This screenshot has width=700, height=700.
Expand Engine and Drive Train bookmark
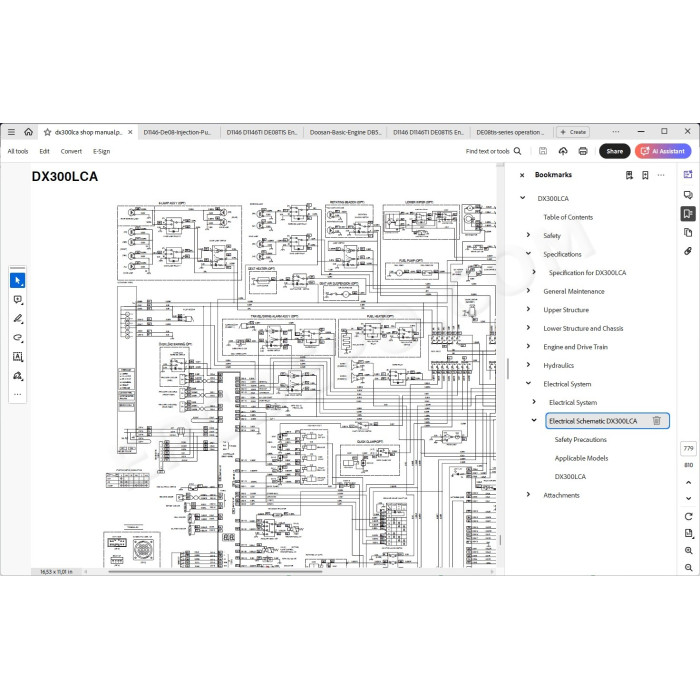(529, 346)
